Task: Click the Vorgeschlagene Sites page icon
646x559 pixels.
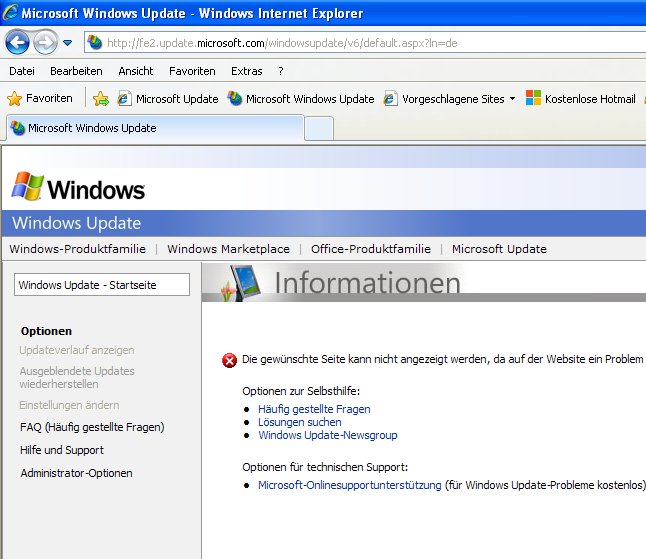Action: tap(390, 99)
